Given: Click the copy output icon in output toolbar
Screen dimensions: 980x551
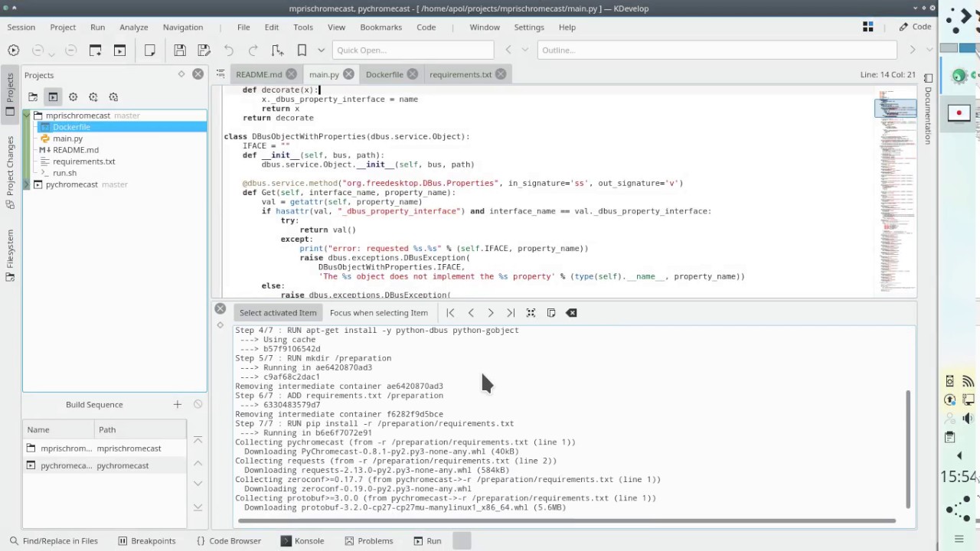Looking at the screenshot, I should click(551, 312).
